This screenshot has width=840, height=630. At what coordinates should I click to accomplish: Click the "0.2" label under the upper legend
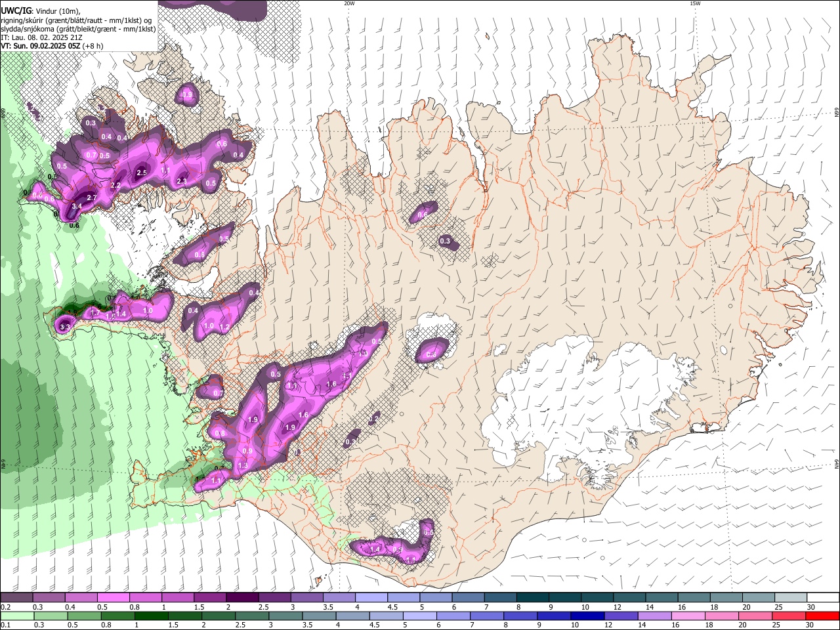[5, 607]
